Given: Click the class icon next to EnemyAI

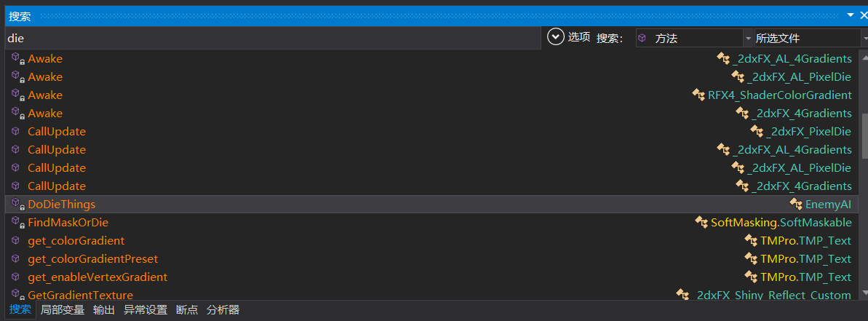Looking at the screenshot, I should tap(796, 205).
